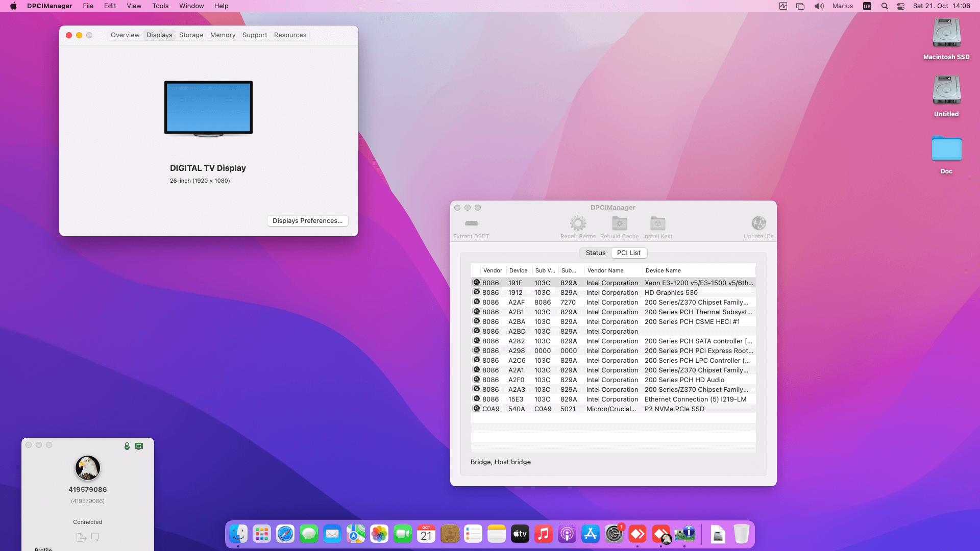Click the Extract DSDT toolbar icon
Image resolution: width=980 pixels, height=551 pixels.
click(x=471, y=223)
